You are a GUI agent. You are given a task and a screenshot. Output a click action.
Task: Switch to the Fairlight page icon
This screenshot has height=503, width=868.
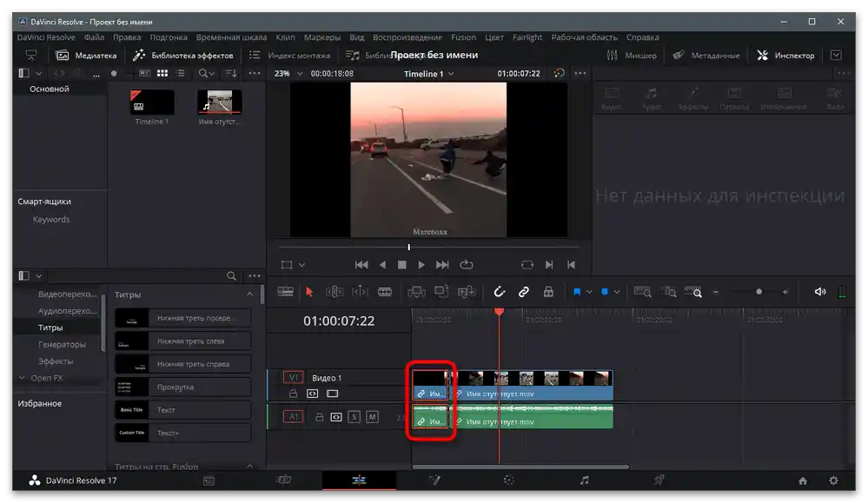tap(585, 480)
